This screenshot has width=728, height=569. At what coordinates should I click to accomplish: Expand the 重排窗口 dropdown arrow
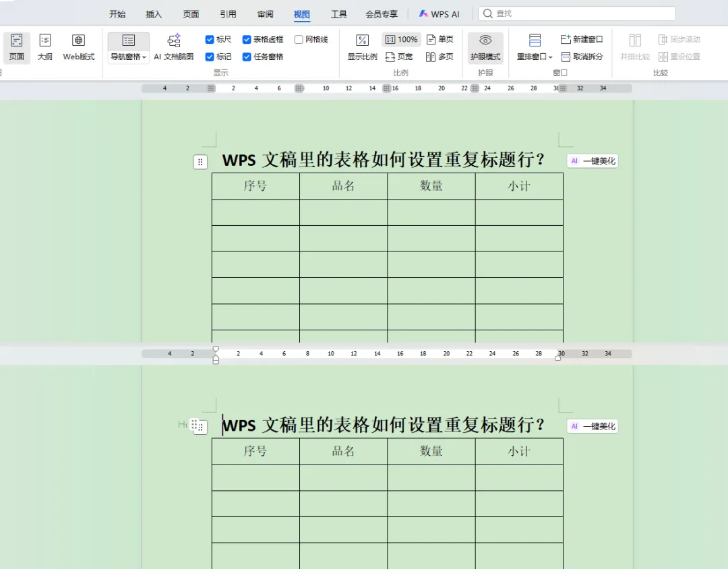pos(551,57)
